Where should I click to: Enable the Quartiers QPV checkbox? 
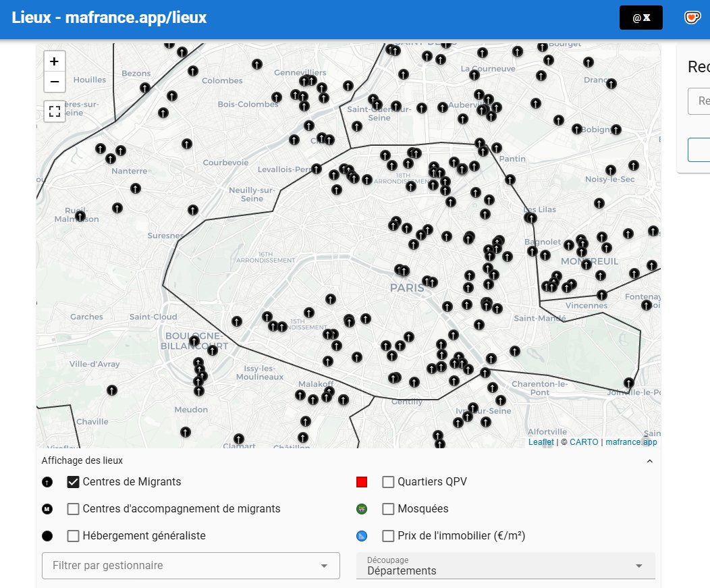[x=388, y=481]
